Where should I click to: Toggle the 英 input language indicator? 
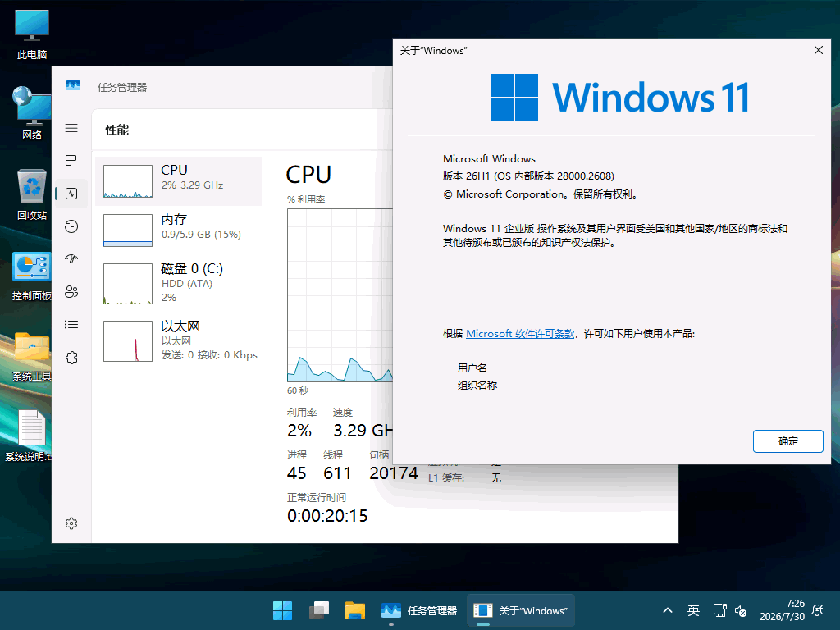click(x=693, y=610)
